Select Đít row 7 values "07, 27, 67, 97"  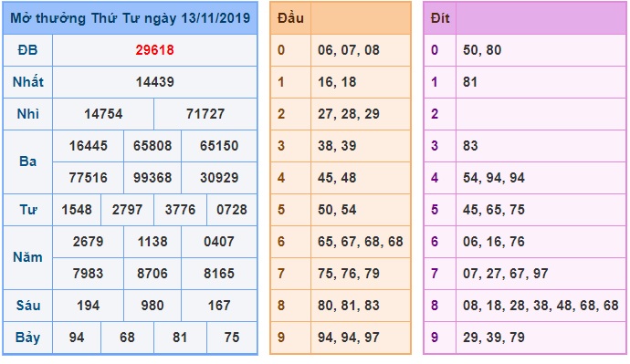(x=506, y=274)
